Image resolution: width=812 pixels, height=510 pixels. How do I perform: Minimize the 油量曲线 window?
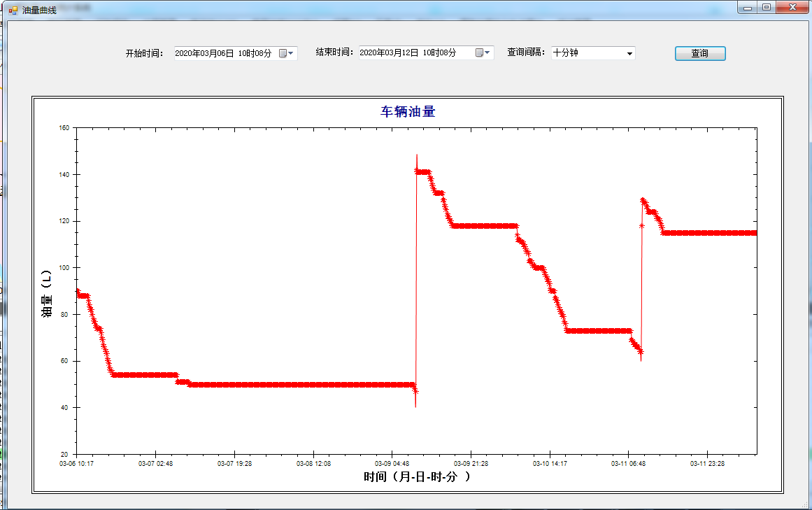point(748,7)
